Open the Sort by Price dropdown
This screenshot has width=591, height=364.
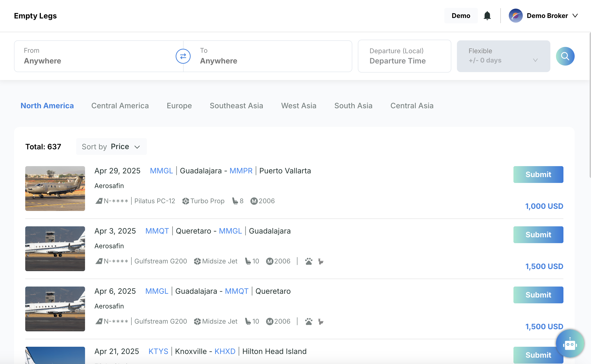coord(111,147)
